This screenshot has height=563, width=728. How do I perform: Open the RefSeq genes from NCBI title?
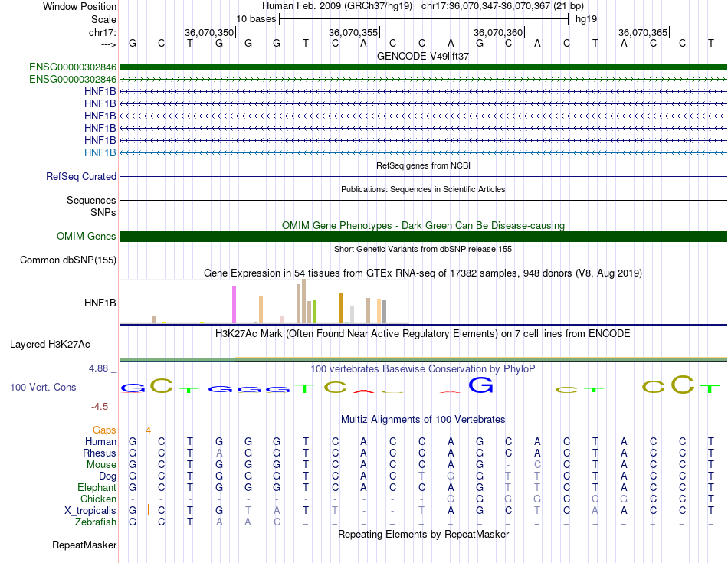[423, 165]
